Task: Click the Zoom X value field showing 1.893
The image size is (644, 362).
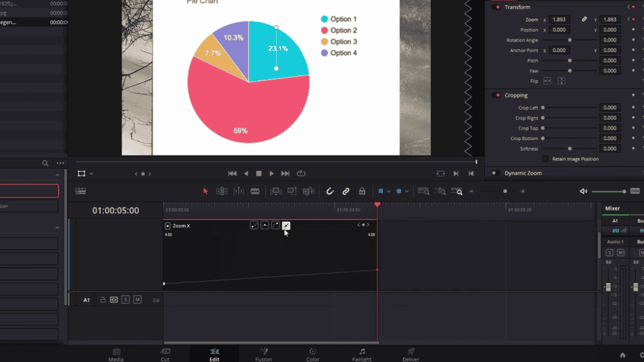Action: coord(559,19)
